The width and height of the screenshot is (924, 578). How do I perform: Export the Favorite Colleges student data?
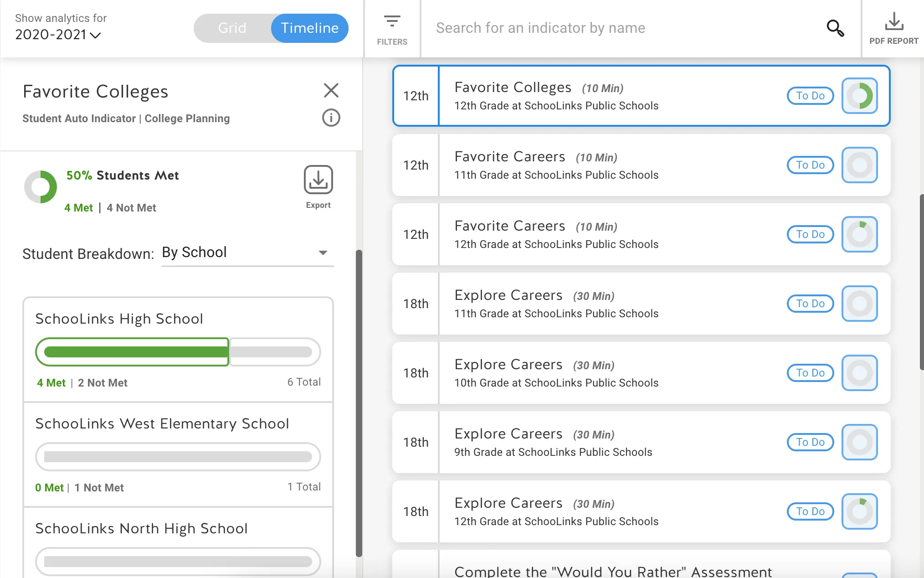pyautogui.click(x=318, y=187)
